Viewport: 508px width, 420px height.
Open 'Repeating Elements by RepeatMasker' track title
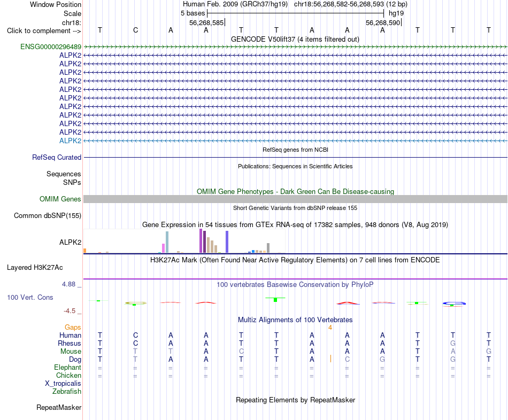point(295,400)
